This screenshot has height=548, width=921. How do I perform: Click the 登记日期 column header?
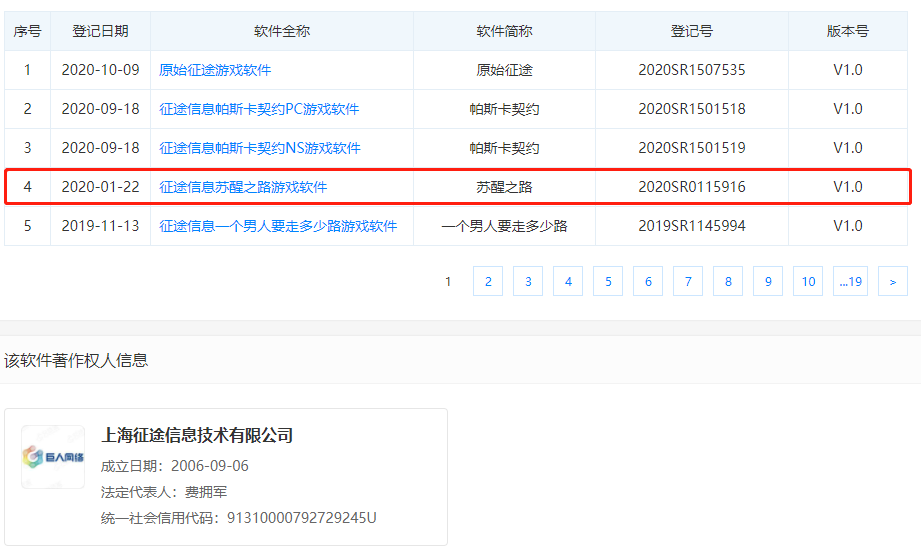point(100,31)
